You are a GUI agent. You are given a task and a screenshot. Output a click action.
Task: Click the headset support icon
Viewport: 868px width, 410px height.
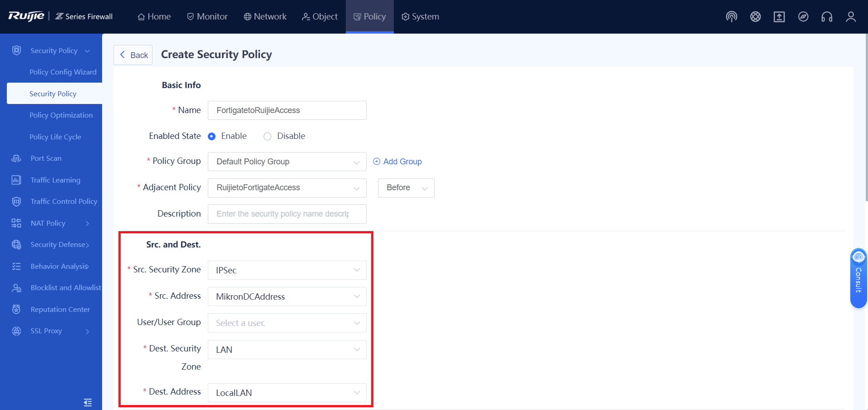[x=827, y=17]
